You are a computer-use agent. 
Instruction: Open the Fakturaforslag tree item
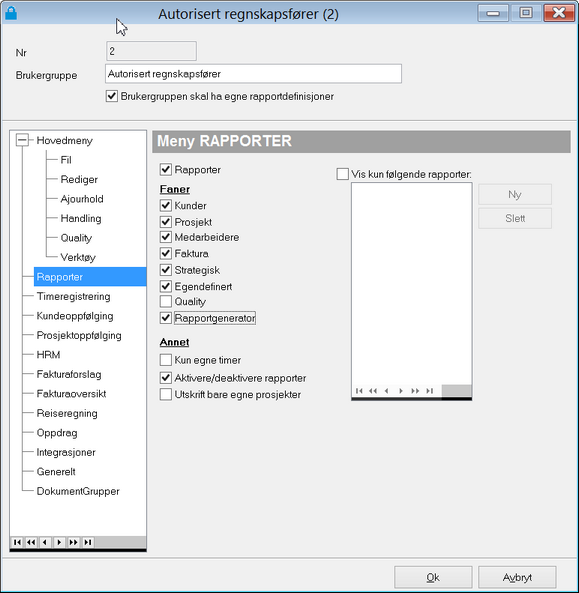(69, 374)
